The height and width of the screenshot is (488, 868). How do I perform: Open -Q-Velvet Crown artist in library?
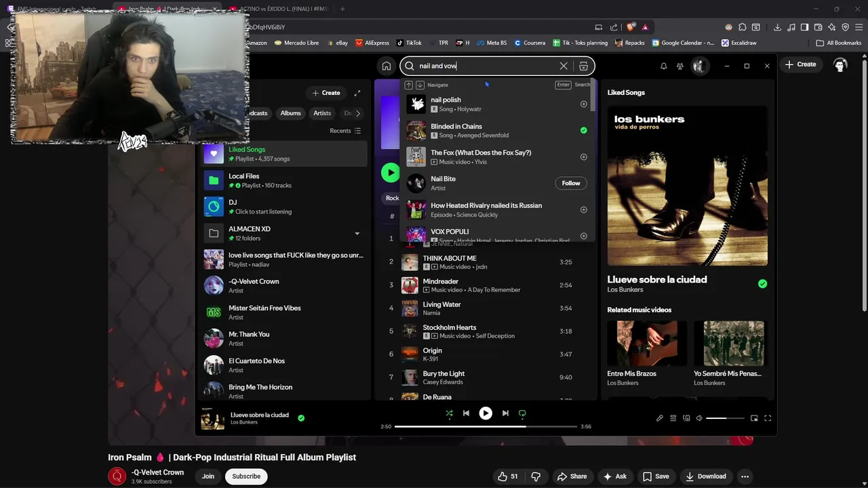point(285,285)
